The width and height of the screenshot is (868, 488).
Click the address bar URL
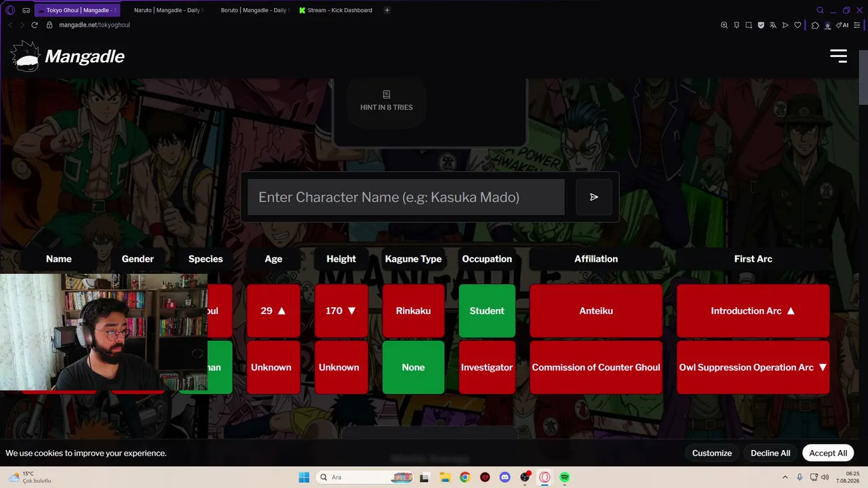pos(94,25)
